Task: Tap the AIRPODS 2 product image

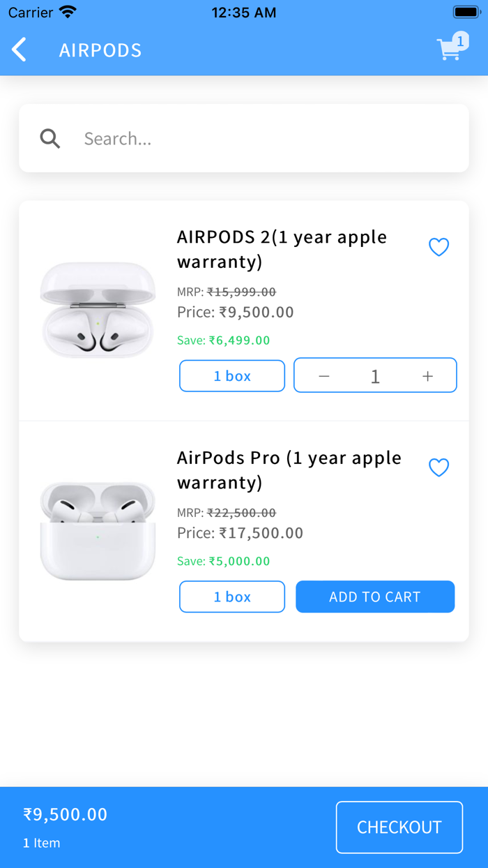Action: point(98,310)
